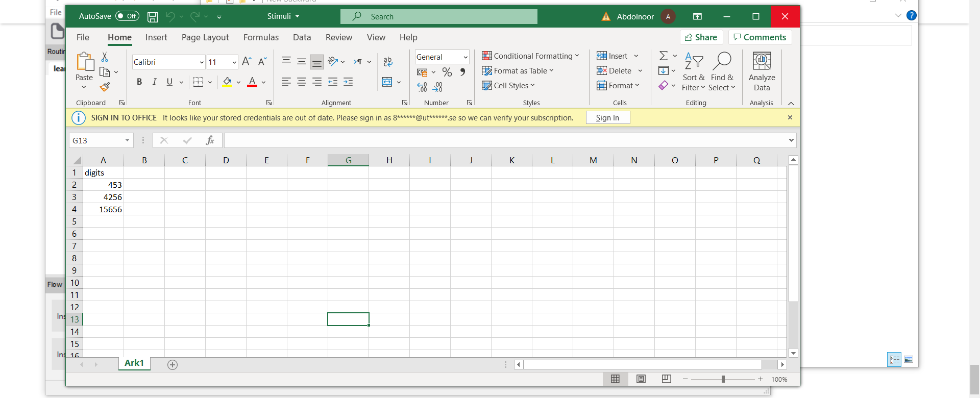The height and width of the screenshot is (398, 980).
Task: Click the Format Painter brush icon
Action: [x=105, y=87]
